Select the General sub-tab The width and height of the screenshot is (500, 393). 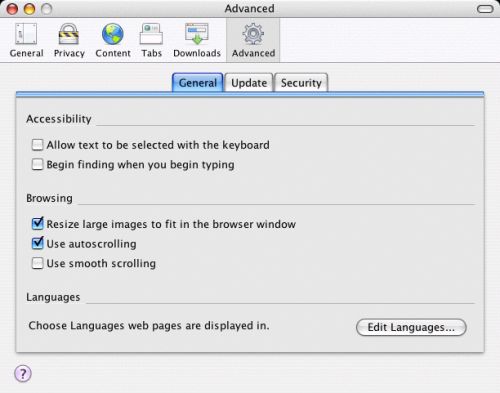click(x=198, y=82)
